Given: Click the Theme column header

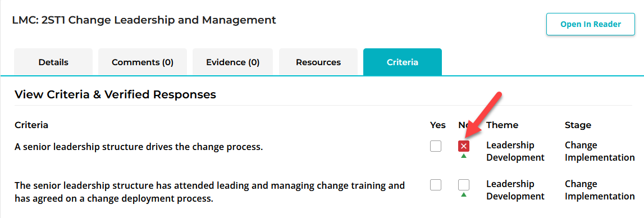Looking at the screenshot, I should [x=503, y=125].
